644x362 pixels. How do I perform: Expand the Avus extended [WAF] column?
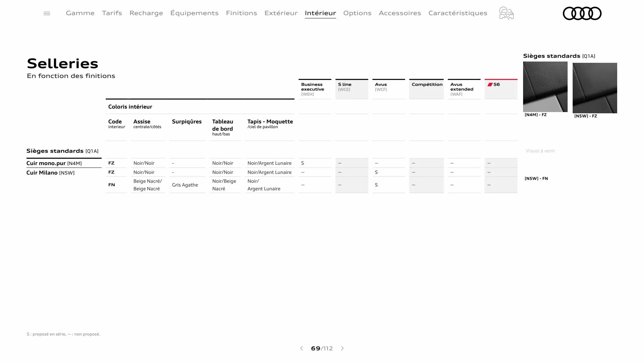click(463, 88)
